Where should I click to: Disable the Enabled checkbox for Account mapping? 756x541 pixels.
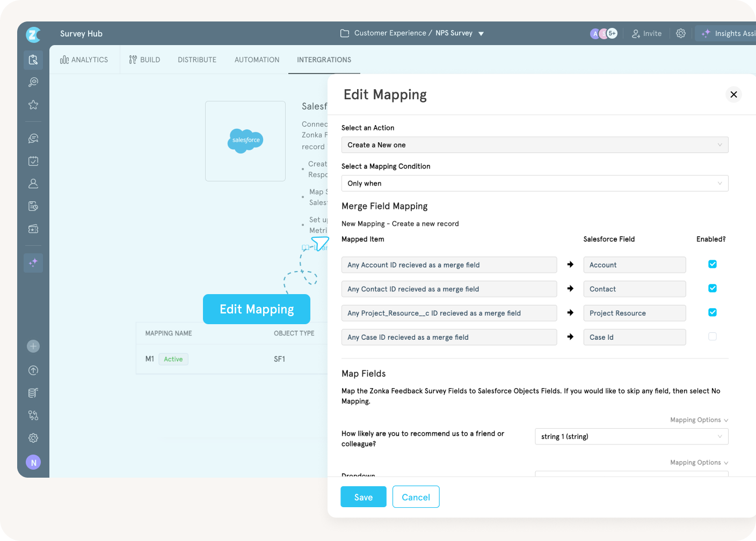click(712, 264)
